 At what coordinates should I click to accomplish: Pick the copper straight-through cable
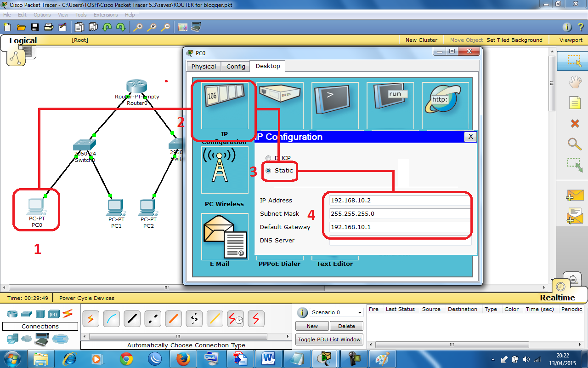(x=132, y=318)
